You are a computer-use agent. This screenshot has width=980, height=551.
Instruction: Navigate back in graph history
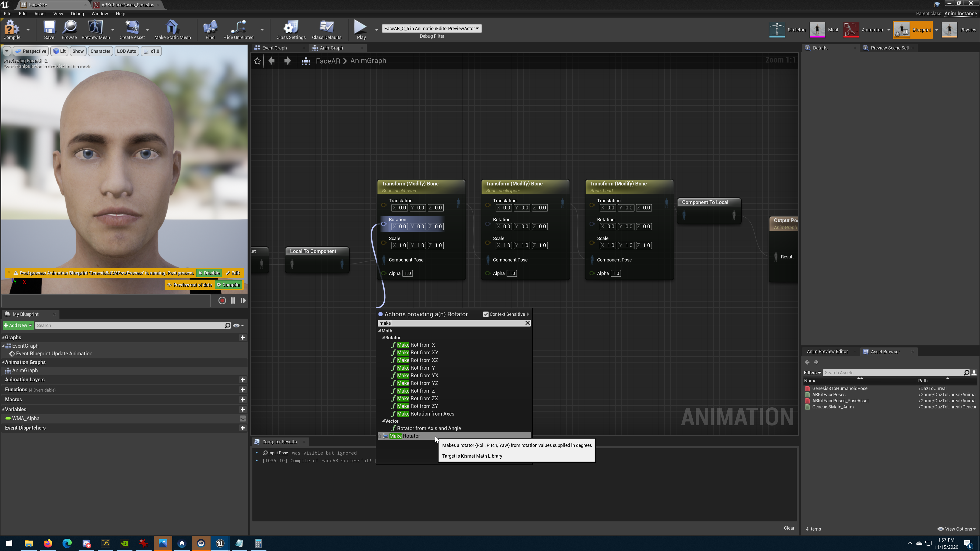[272, 61]
